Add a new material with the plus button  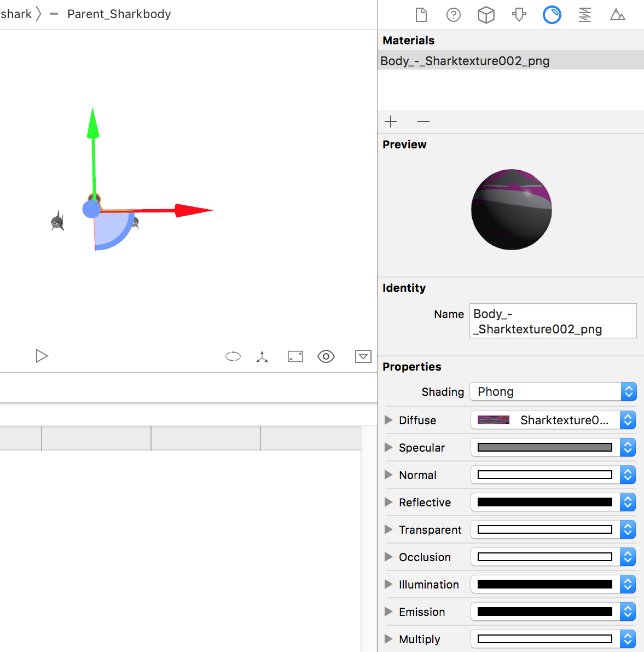point(391,122)
